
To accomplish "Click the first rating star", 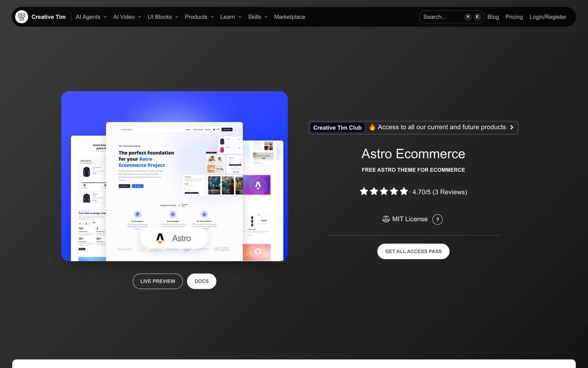I will coord(364,191).
